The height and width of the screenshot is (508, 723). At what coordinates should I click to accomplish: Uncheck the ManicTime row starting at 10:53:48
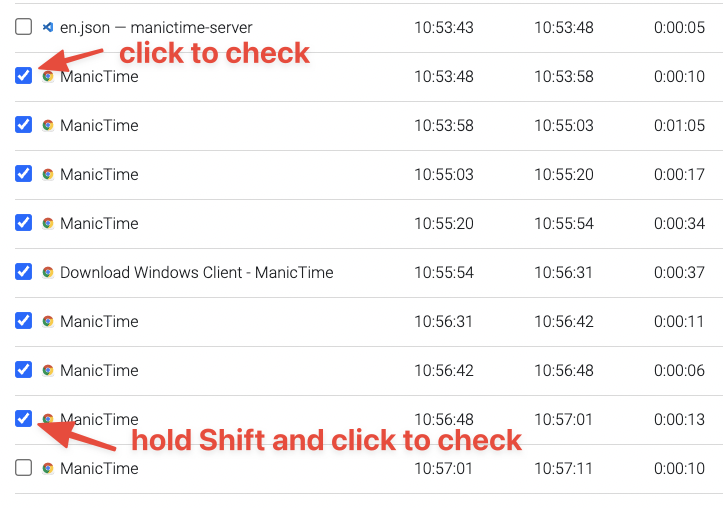coord(24,76)
